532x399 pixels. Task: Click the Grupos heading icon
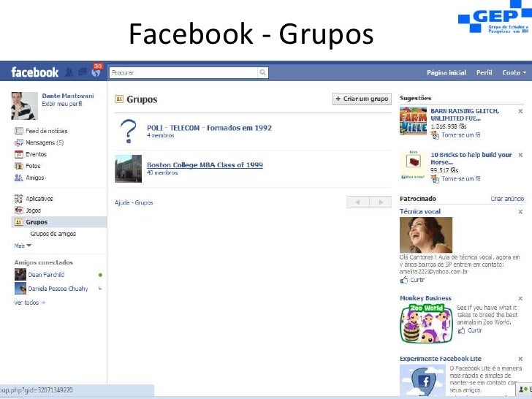[x=119, y=99]
